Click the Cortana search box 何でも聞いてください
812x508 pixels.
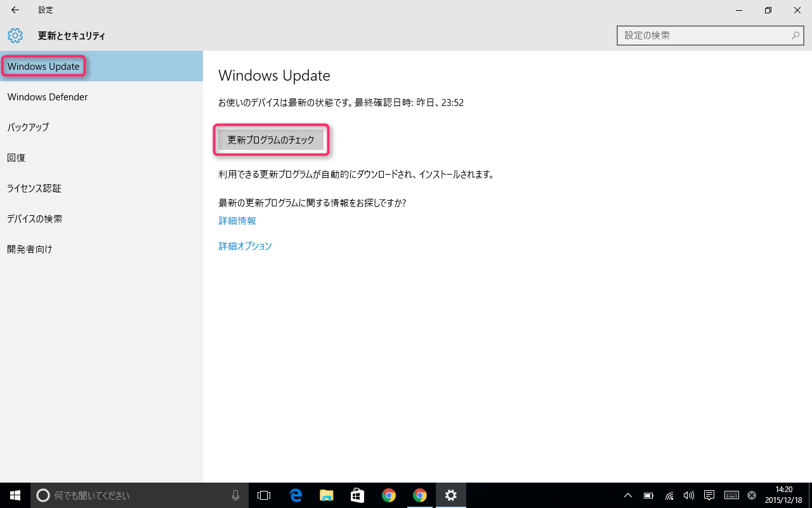tap(140, 495)
